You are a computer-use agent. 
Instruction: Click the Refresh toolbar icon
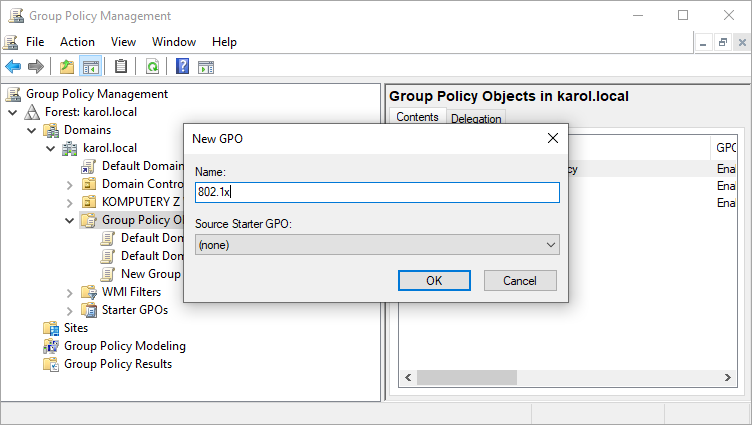click(x=152, y=67)
